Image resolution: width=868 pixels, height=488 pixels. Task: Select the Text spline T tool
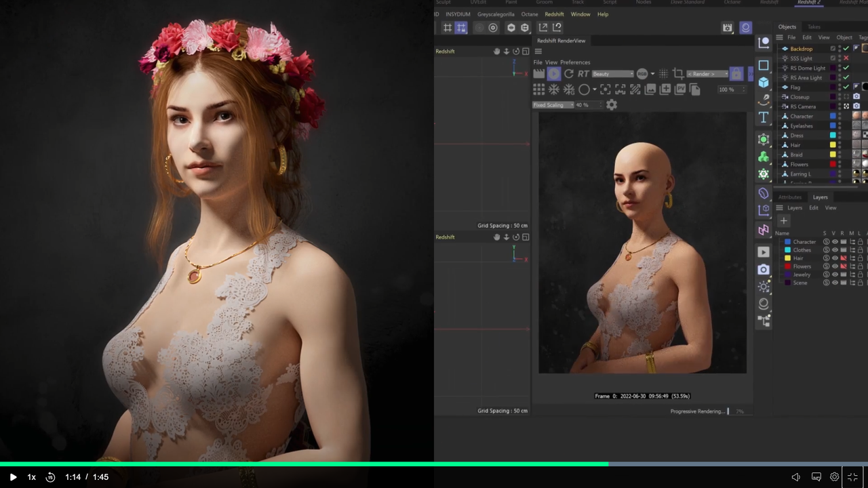pyautogui.click(x=764, y=117)
